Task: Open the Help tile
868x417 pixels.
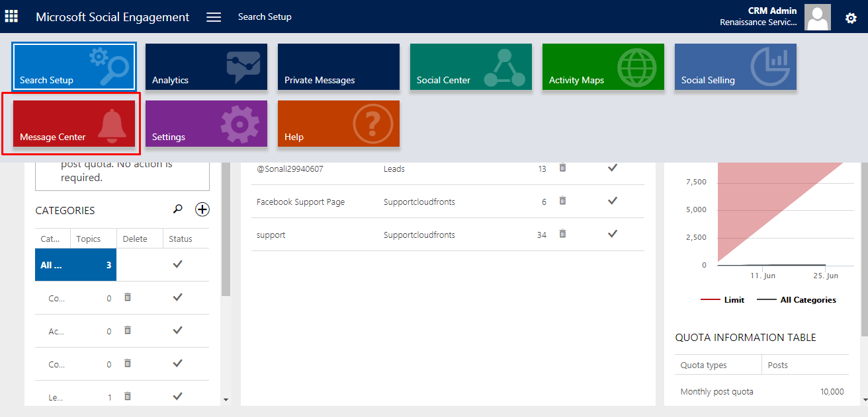Action: [339, 124]
